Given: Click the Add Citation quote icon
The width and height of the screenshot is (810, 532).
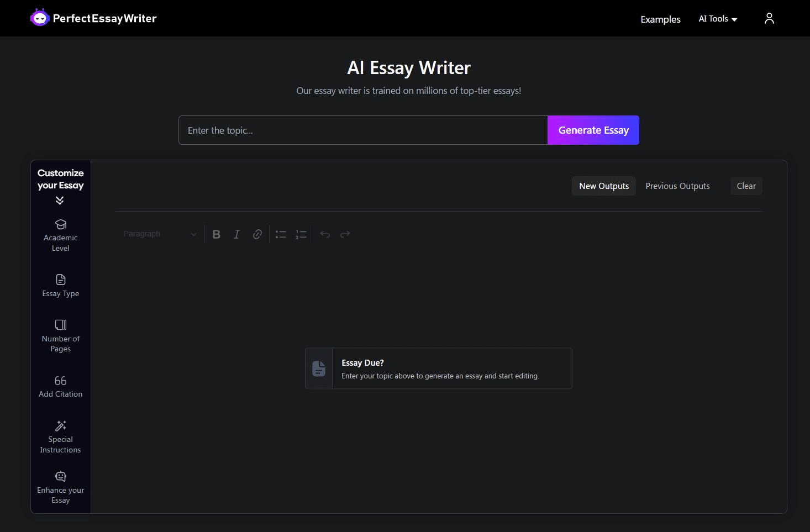Looking at the screenshot, I should (x=60, y=380).
